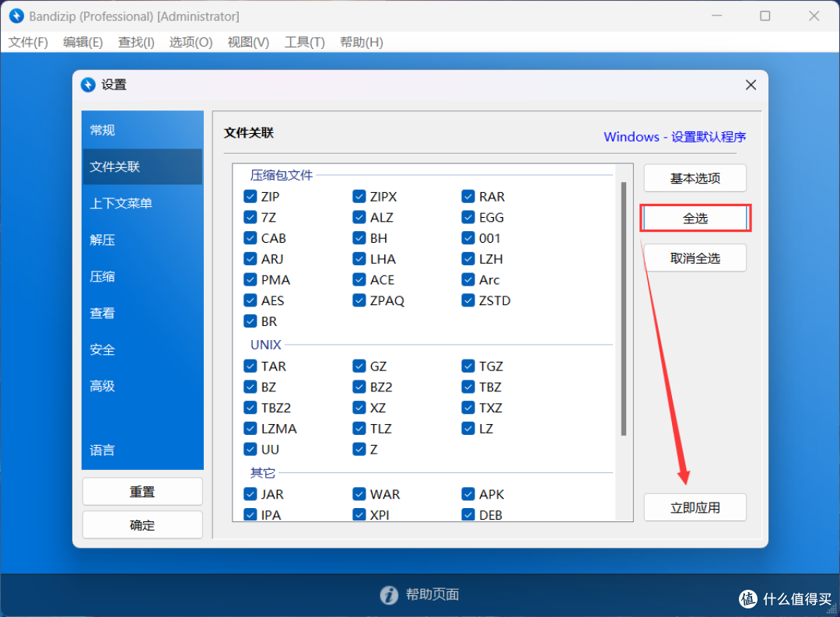Confirm settings with 确定

point(142,524)
